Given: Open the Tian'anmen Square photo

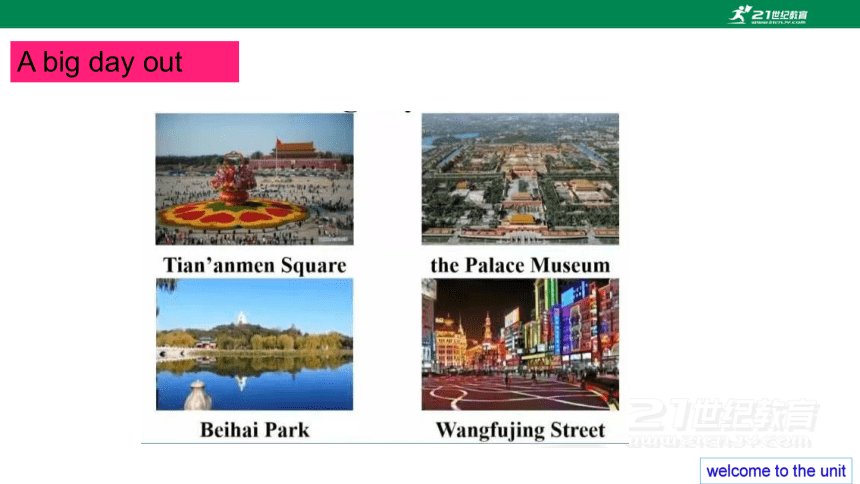Looking at the screenshot, I should (254, 179).
